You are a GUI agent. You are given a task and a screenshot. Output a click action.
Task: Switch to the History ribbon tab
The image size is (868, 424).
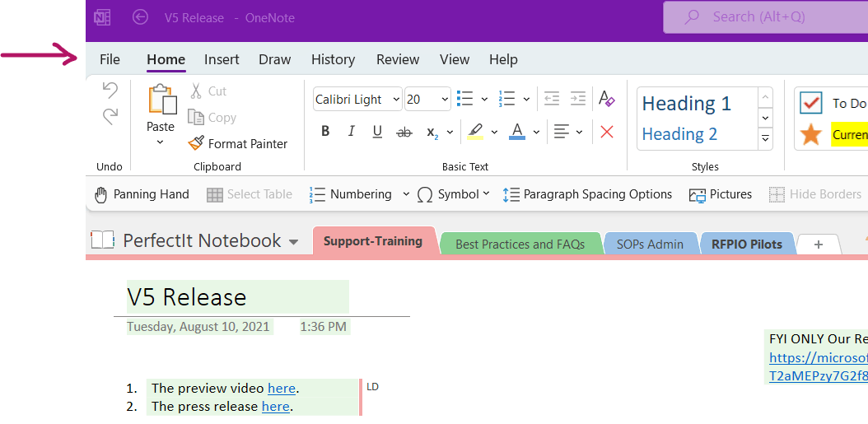[334, 59]
